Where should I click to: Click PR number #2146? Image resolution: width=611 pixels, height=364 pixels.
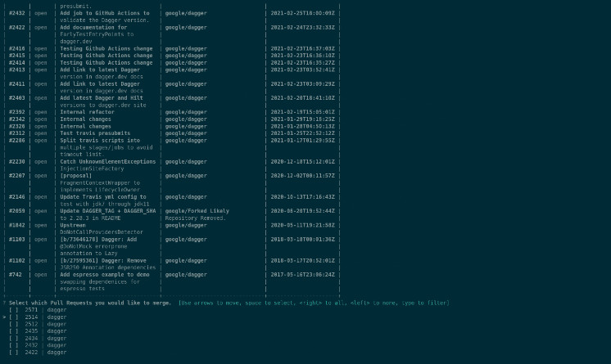tap(16, 197)
